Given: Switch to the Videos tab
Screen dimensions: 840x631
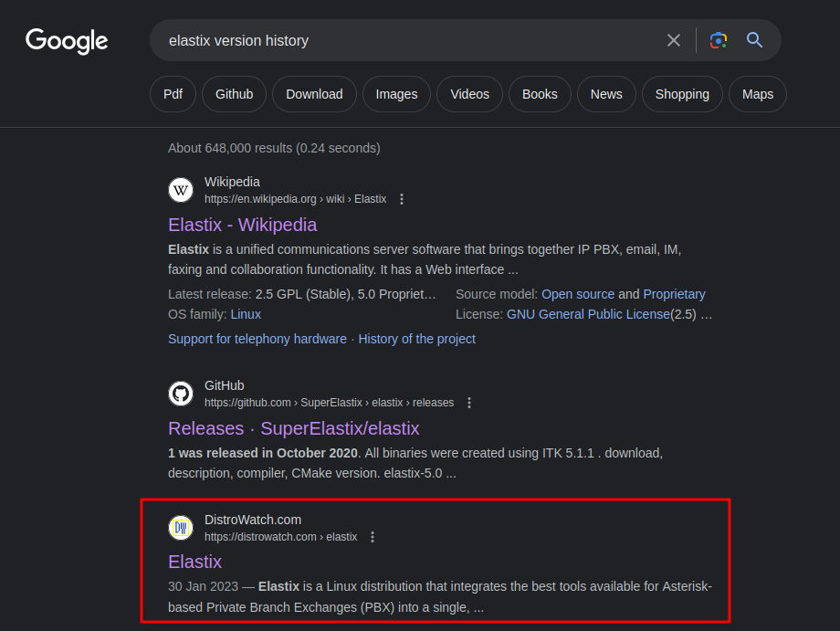Looking at the screenshot, I should click(x=470, y=94).
